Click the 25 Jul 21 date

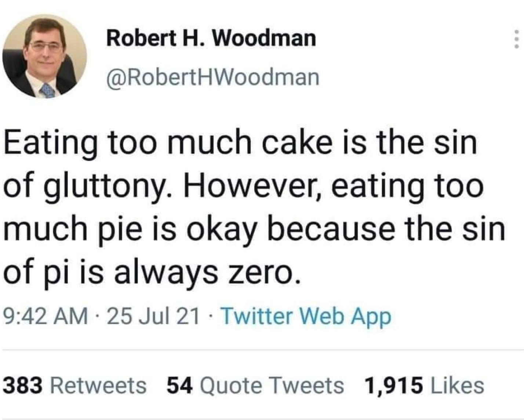(153, 316)
